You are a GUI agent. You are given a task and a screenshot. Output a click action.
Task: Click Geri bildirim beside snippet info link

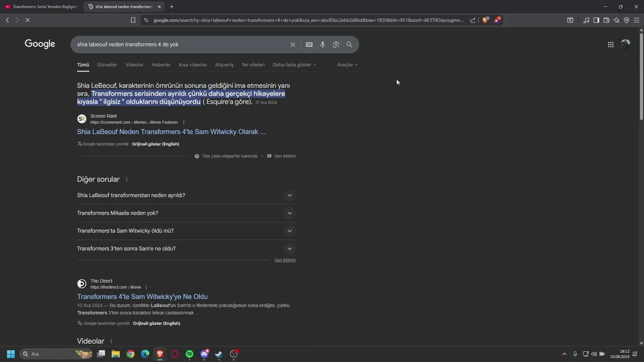tap(285, 156)
